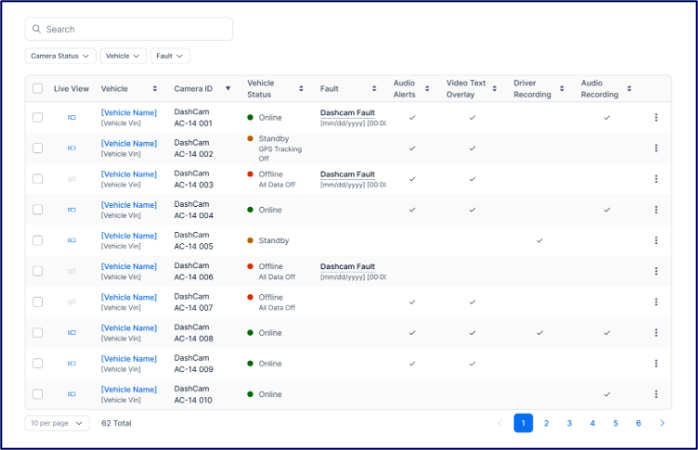Click the previous page arrow
This screenshot has height=450, width=698.
tap(500, 423)
